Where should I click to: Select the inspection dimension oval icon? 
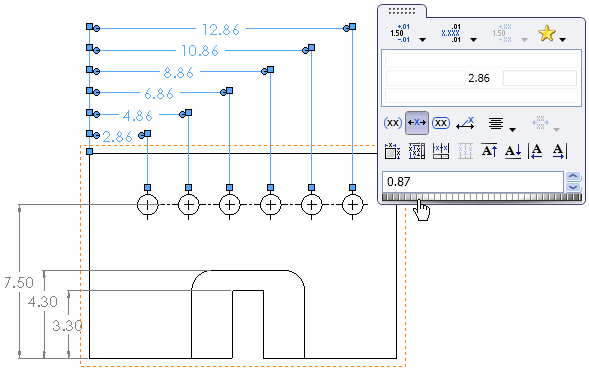click(441, 123)
